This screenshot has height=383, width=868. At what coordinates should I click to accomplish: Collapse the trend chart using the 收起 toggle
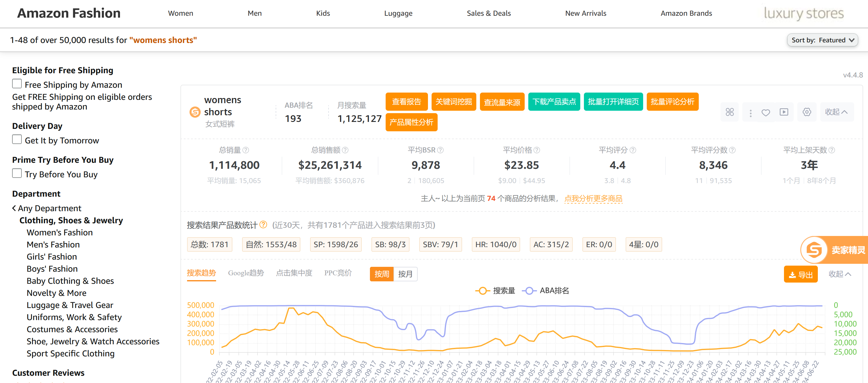[x=839, y=274]
